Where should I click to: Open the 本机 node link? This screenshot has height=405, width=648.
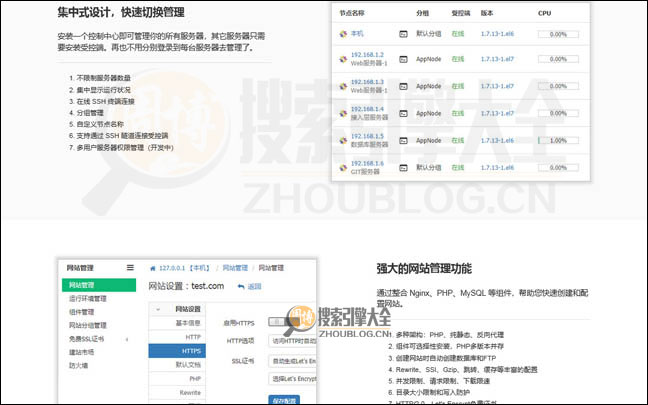pos(357,34)
